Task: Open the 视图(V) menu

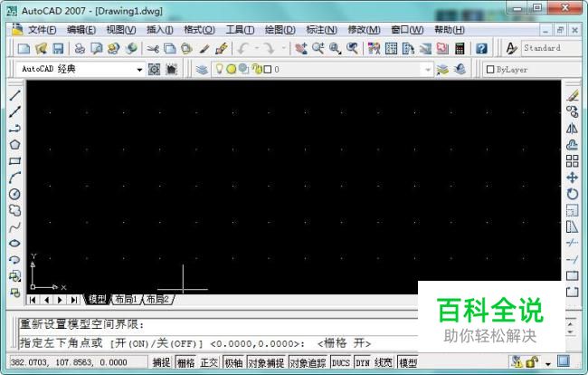Action: [x=120, y=30]
